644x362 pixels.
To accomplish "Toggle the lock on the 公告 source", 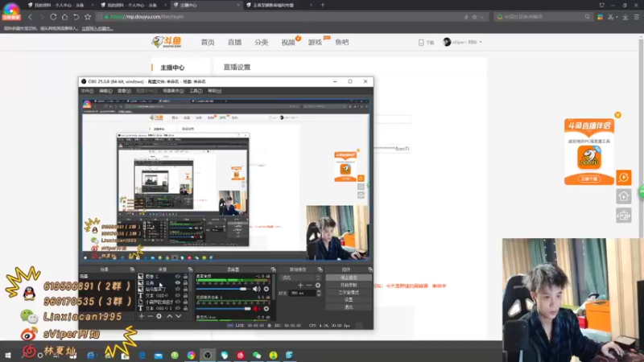I will (185, 283).
